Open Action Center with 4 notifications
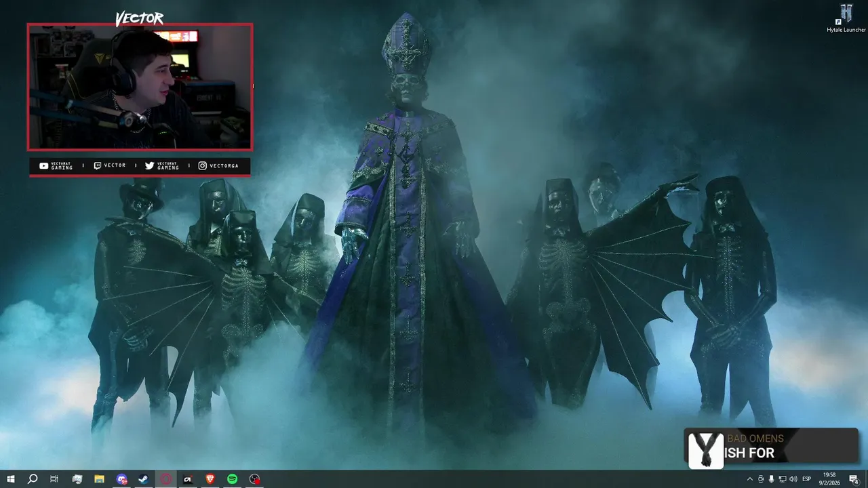868x488 pixels. tap(854, 479)
